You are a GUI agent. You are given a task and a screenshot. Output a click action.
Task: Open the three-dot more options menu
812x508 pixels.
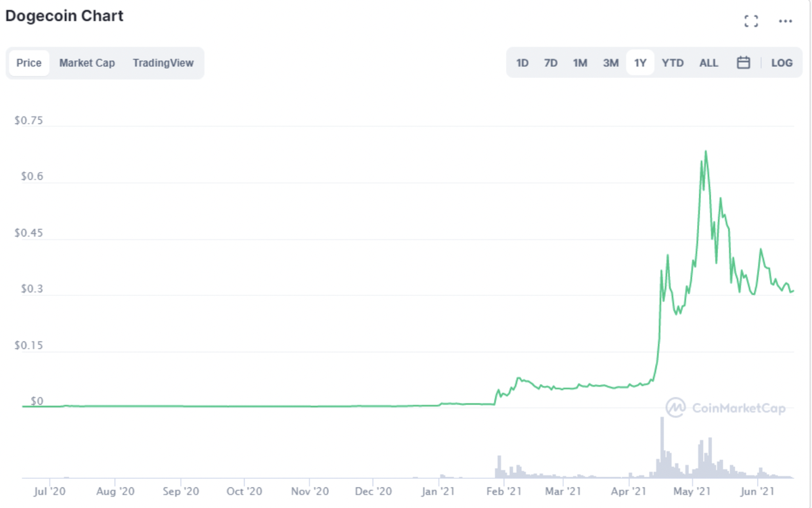(785, 21)
